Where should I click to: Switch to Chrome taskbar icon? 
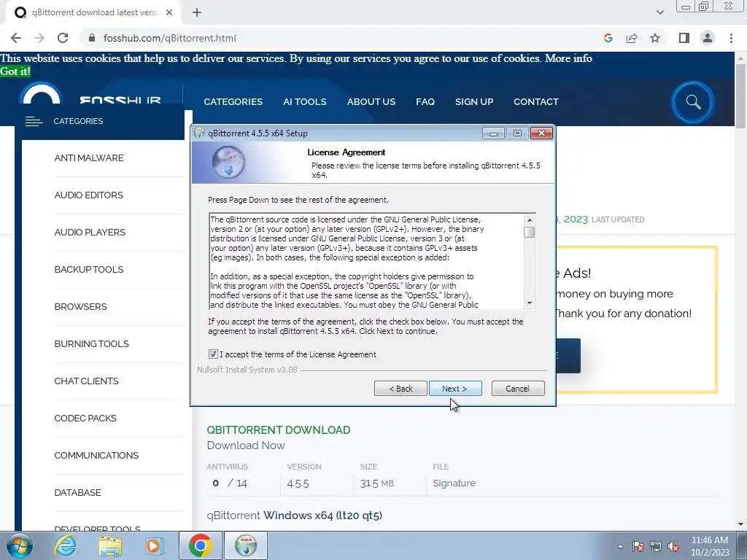(x=201, y=545)
